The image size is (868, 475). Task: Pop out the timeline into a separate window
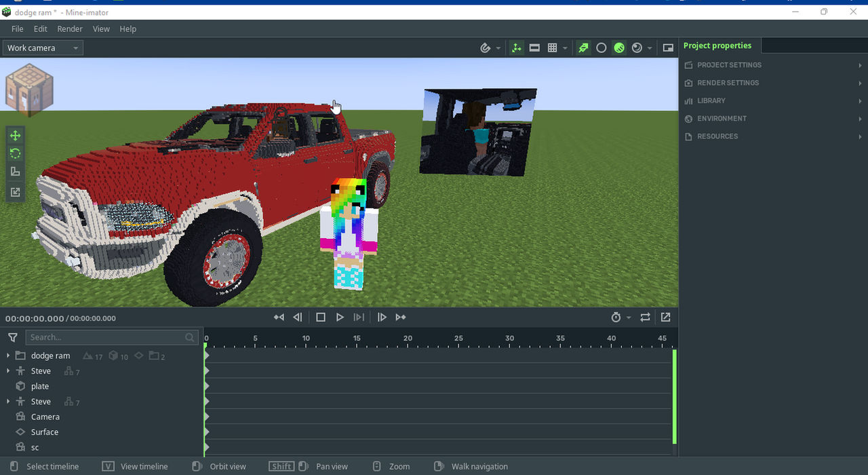[x=666, y=318]
